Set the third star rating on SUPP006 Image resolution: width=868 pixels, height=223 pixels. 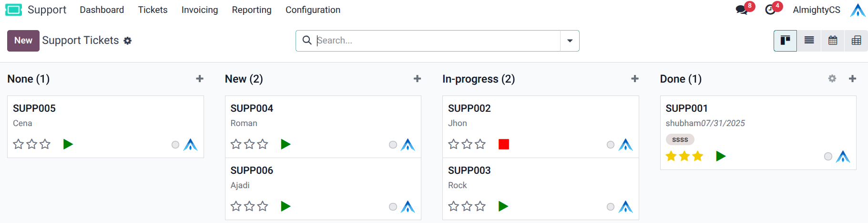pyautogui.click(x=263, y=206)
